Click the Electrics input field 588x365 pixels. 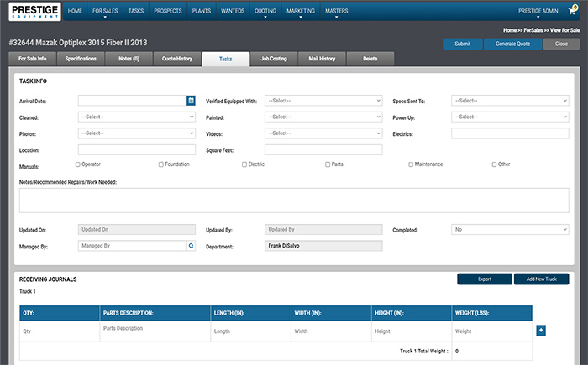(x=510, y=133)
